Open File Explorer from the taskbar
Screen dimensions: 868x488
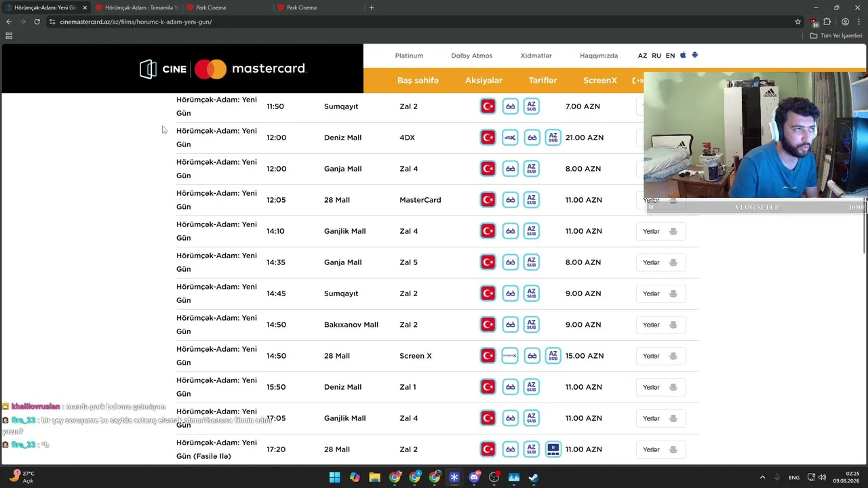(x=374, y=477)
